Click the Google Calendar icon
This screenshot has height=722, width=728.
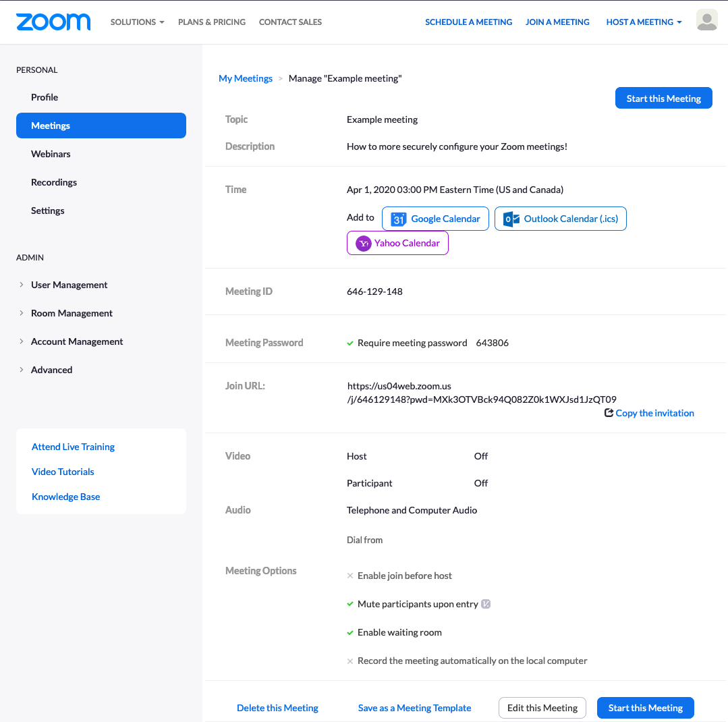(x=399, y=219)
